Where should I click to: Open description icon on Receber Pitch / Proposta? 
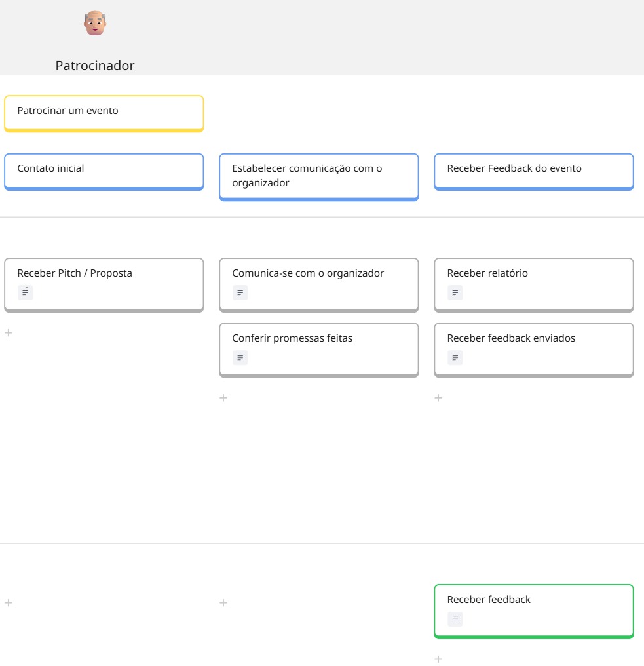(25, 292)
